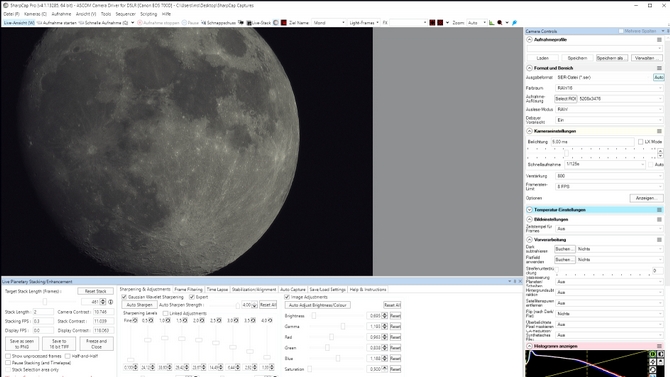Screen dimensions: 670x377
Task: Click the green histogram option icon
Action: click(652, 354)
